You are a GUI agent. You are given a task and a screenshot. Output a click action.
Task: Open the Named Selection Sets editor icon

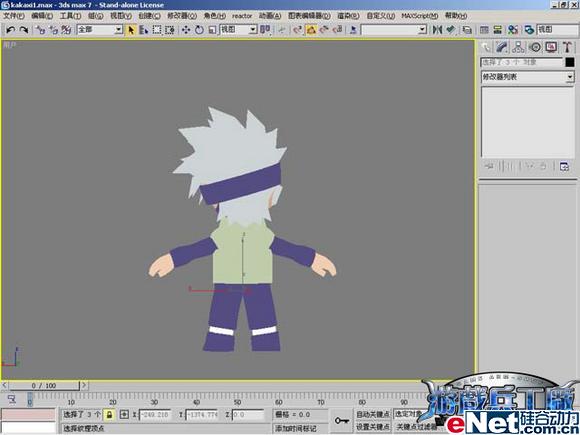(x=353, y=30)
